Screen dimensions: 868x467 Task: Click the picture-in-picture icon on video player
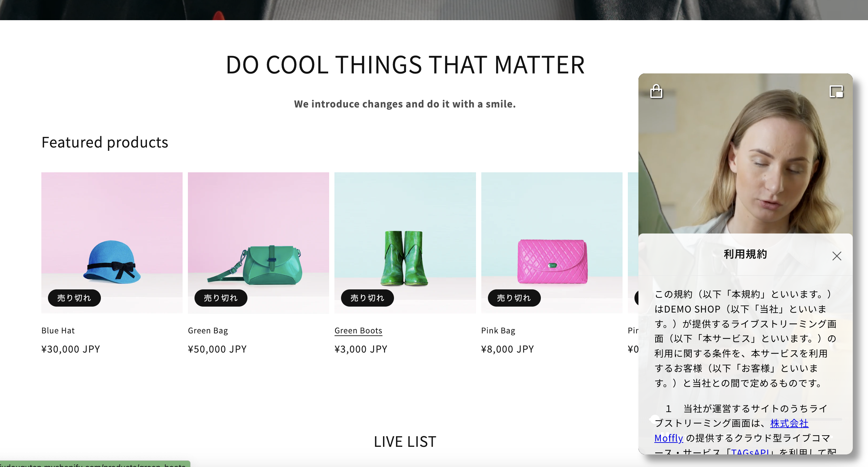click(x=836, y=91)
